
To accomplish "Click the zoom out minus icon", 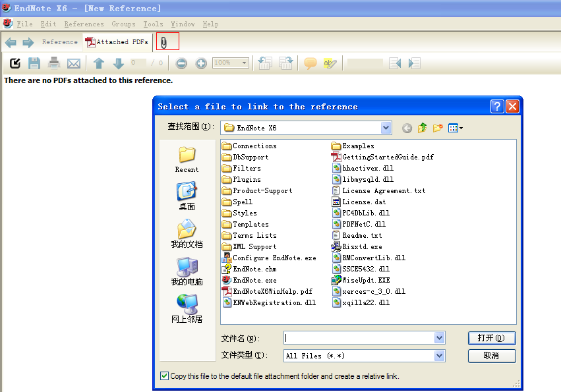I will tap(181, 63).
